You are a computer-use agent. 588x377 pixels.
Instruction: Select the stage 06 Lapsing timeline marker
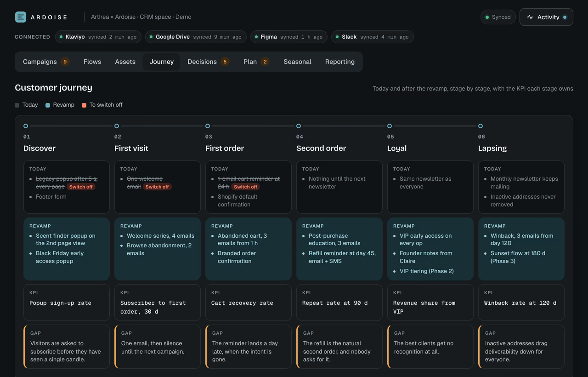(x=481, y=126)
